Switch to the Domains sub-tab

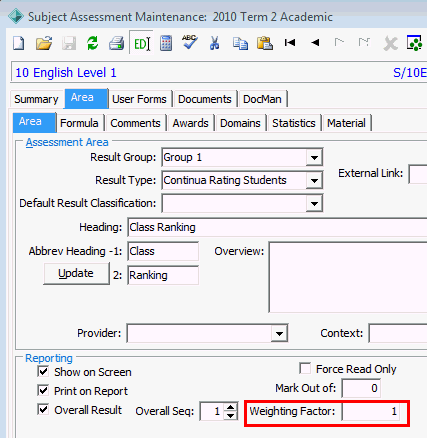point(240,123)
